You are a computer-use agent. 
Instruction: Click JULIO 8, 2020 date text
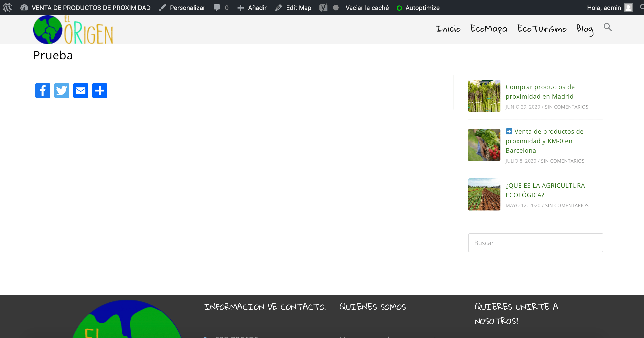[x=521, y=161]
